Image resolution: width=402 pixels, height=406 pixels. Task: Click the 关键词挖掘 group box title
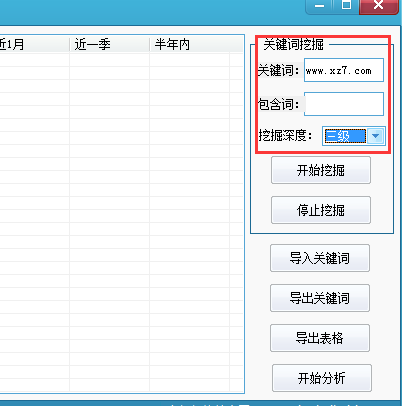pyautogui.click(x=293, y=44)
